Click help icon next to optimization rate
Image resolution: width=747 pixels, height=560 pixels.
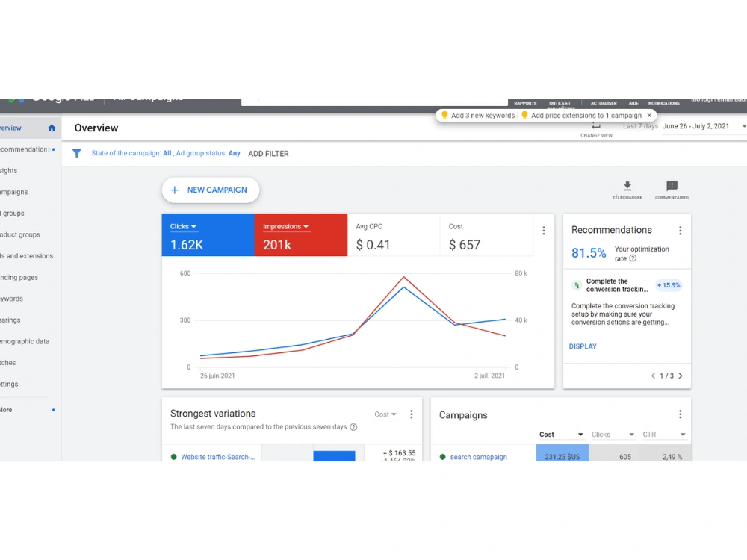[633, 258]
